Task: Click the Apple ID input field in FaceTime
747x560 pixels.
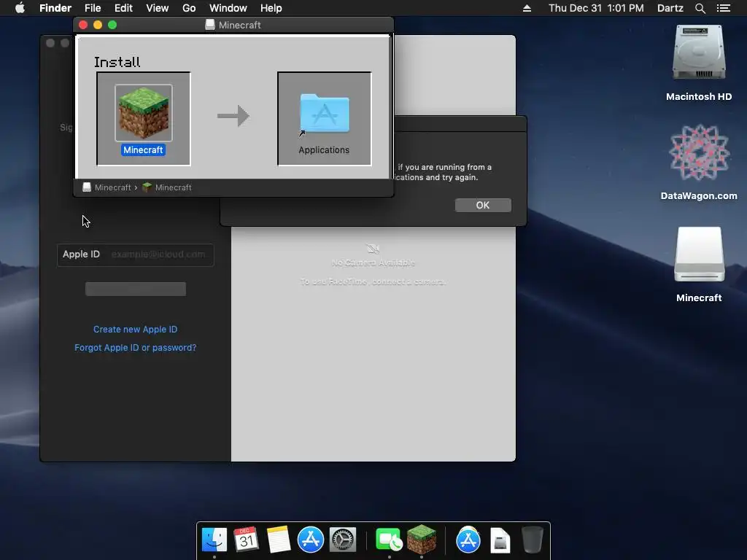Action: [x=135, y=254]
